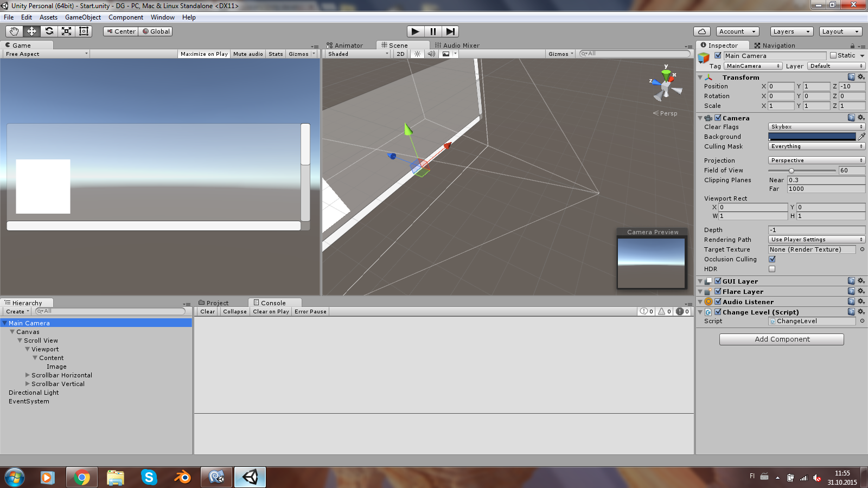Collapse the Scroll View tree item
The height and width of the screenshot is (488, 868).
20,341
